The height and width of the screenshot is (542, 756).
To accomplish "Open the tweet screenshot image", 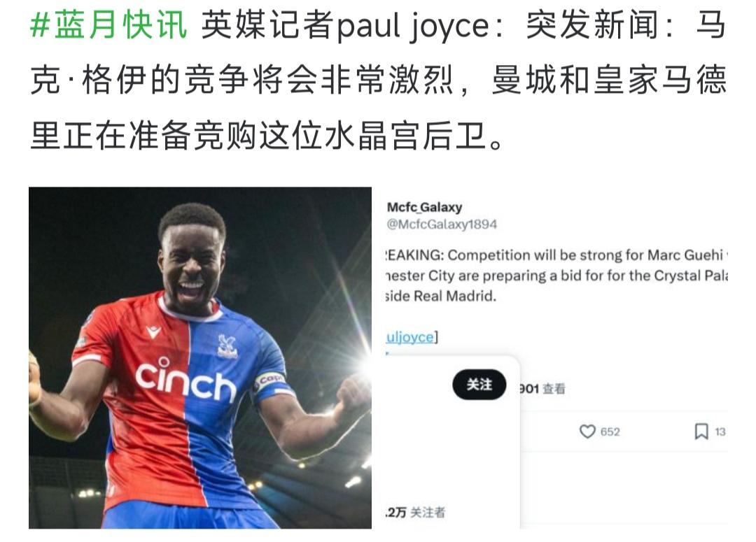I will point(556,358).
